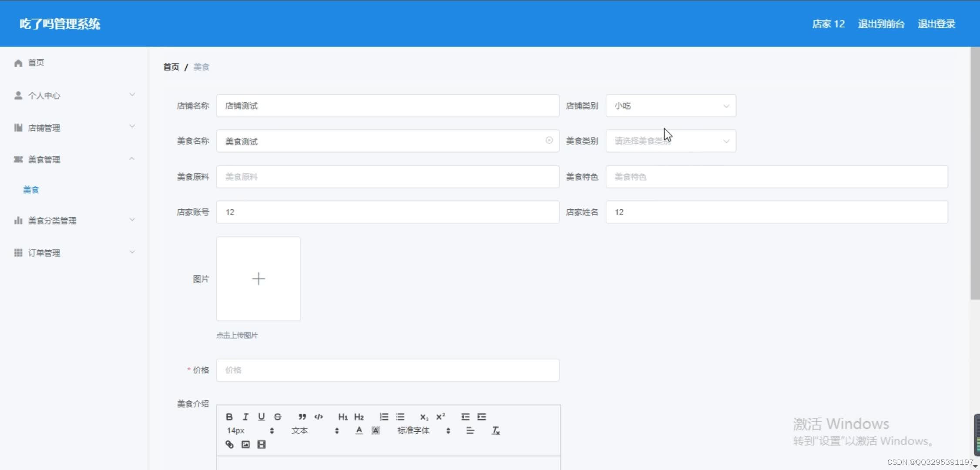Insert a video in the editor
980x470 pixels.
point(261,444)
